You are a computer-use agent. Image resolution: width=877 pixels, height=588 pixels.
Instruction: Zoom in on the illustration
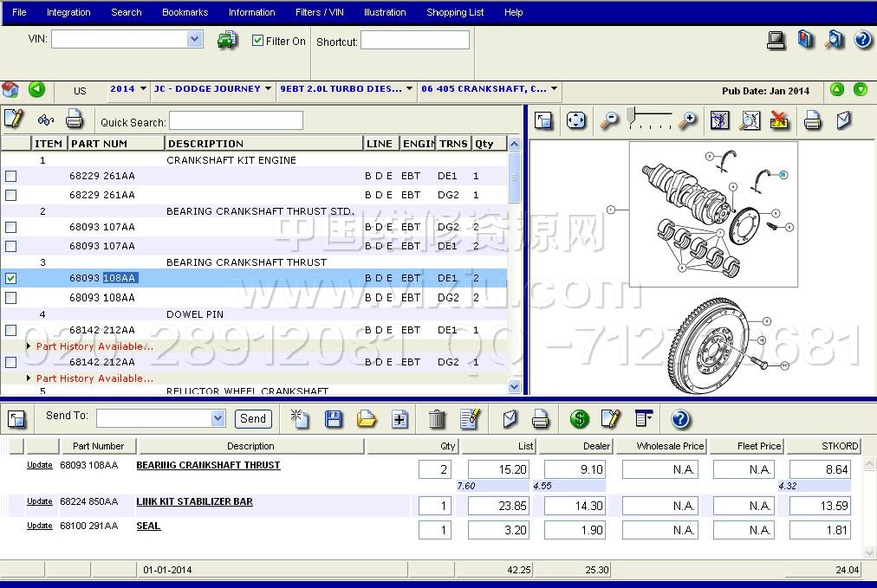point(688,120)
